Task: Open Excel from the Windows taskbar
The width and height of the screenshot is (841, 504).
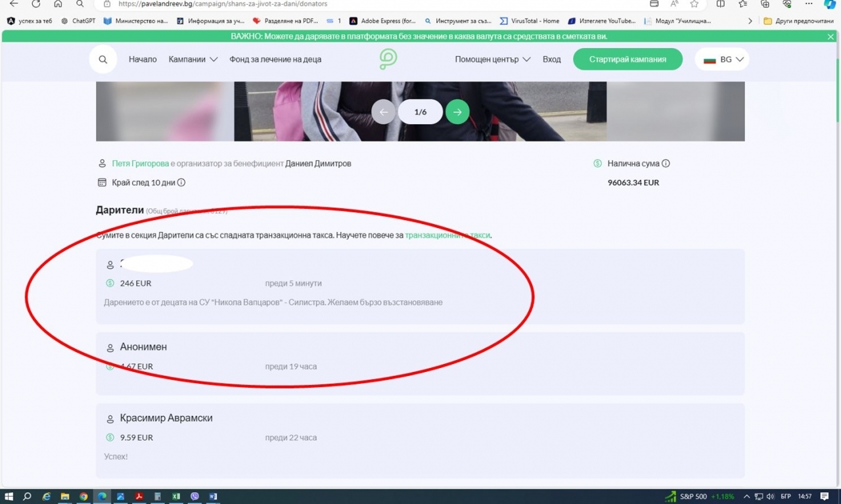Action: pyautogui.click(x=176, y=496)
